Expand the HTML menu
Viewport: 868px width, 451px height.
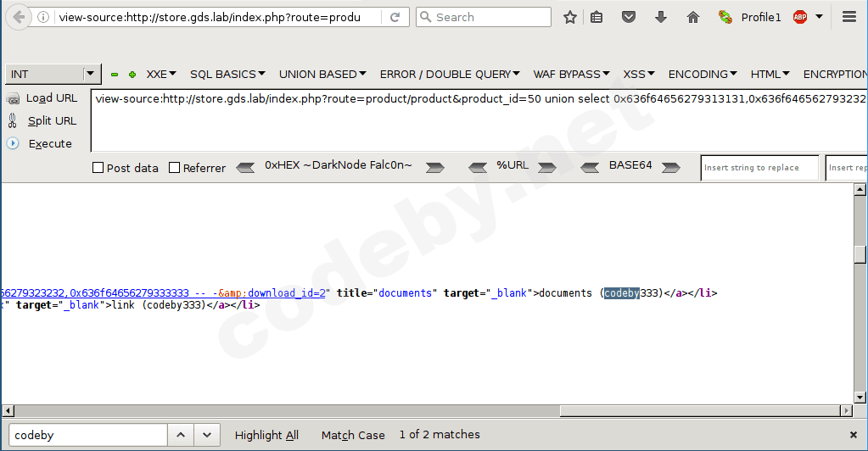(x=770, y=74)
